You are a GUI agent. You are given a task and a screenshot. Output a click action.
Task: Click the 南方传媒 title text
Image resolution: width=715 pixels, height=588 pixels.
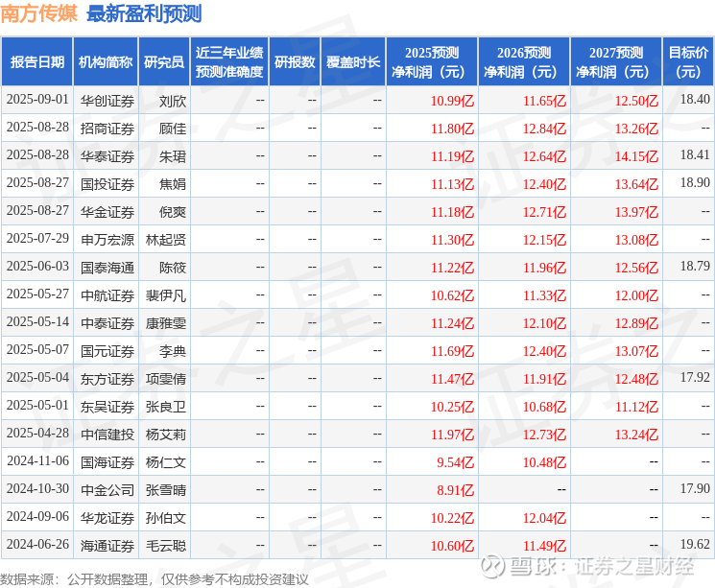[x=39, y=13]
